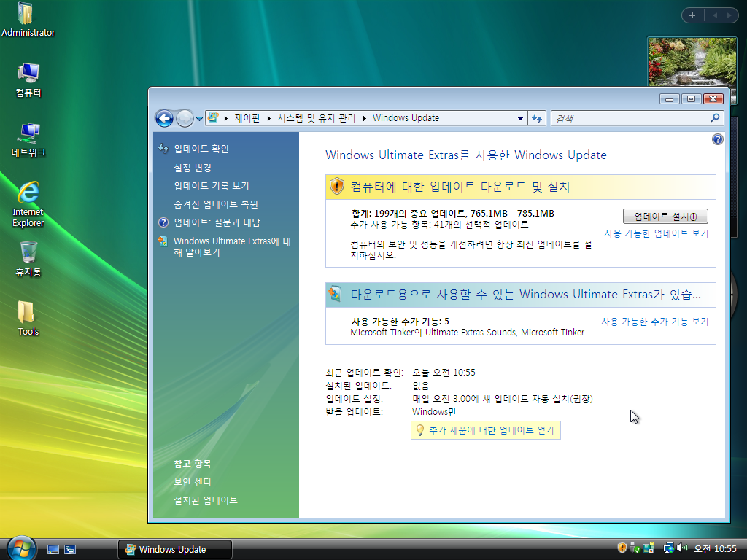Click Ultimate Extras icon in sidebar
747x560 pixels.
coord(163,241)
